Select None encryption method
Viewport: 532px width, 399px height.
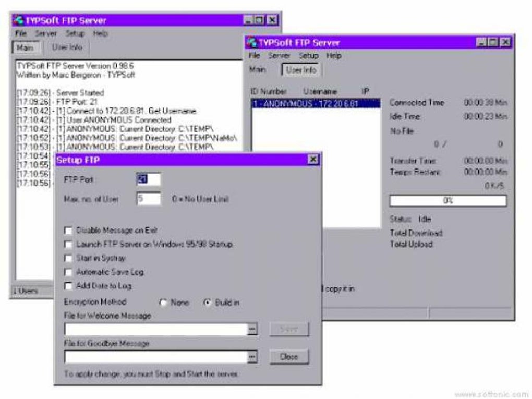tap(163, 303)
